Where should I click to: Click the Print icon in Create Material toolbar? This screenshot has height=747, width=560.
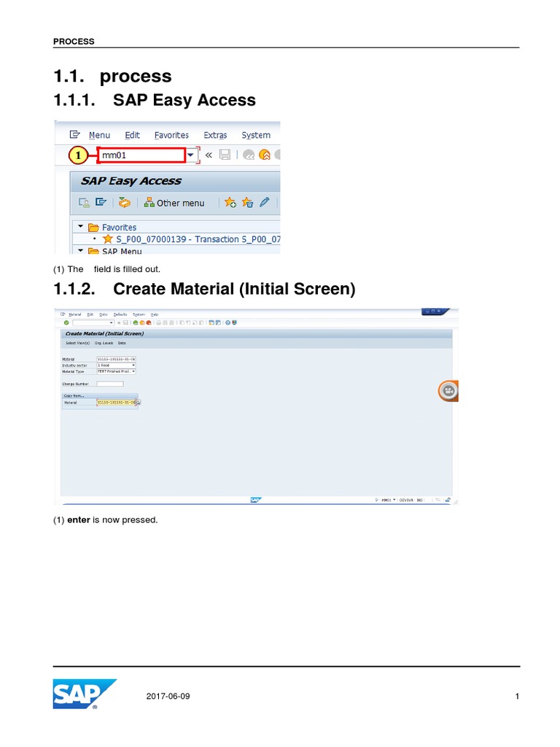tap(158, 322)
